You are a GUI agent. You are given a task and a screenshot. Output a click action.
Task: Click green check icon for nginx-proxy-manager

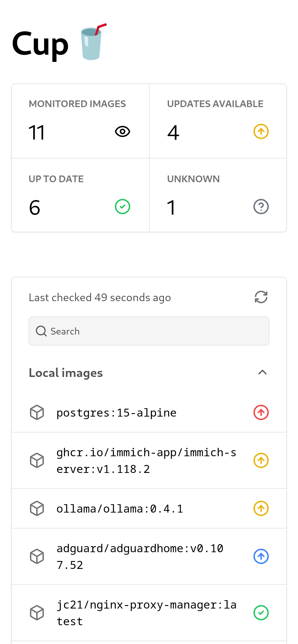click(x=261, y=613)
